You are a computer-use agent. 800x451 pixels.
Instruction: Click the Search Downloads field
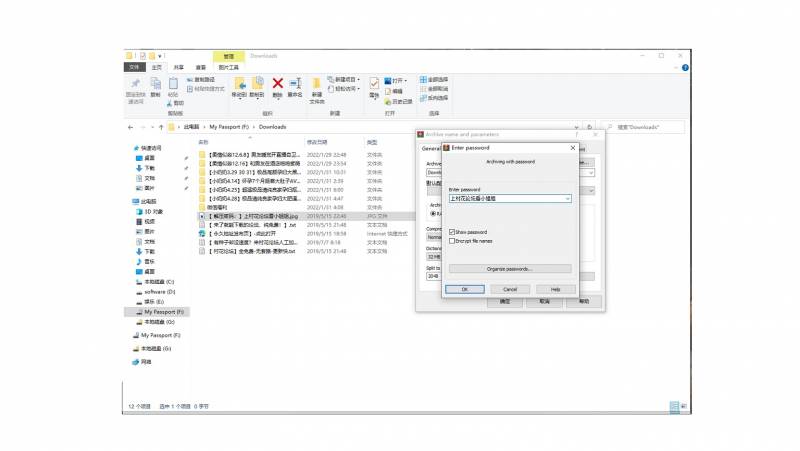point(648,128)
